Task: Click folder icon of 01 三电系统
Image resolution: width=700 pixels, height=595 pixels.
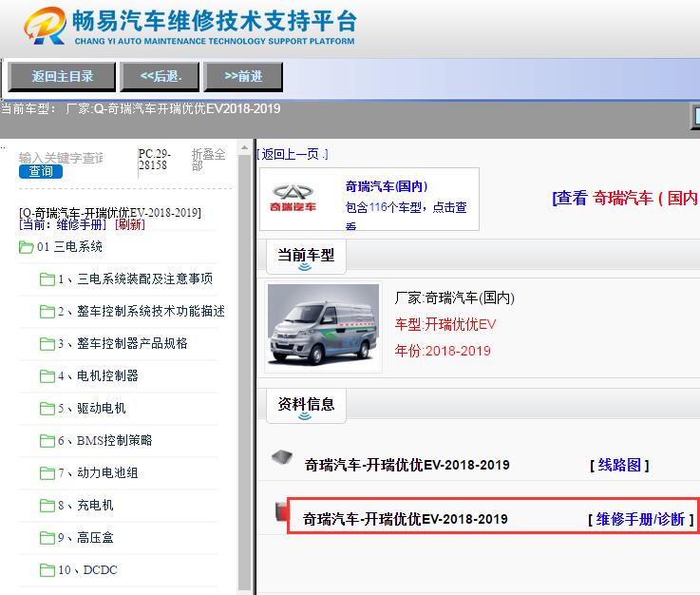Action: tap(27, 247)
